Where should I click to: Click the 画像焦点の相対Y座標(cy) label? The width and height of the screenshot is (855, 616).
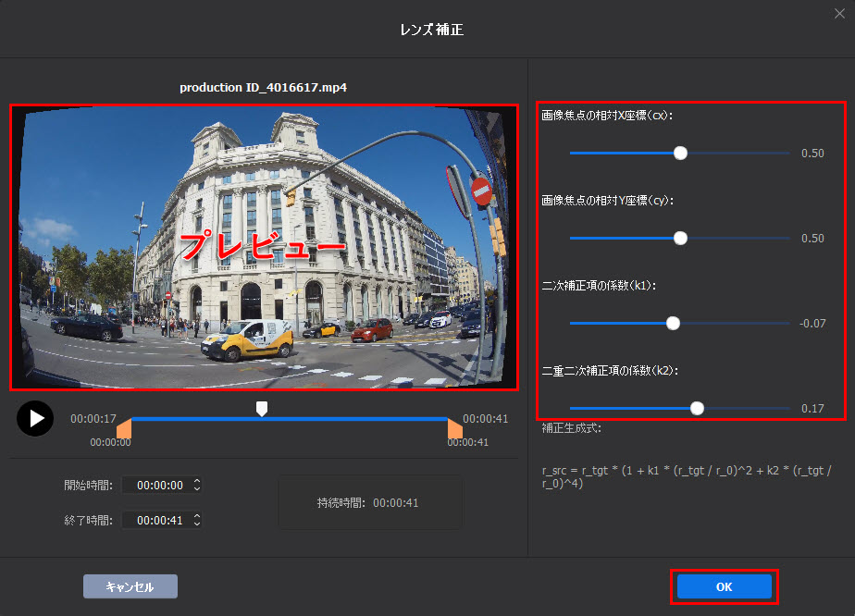point(607,200)
